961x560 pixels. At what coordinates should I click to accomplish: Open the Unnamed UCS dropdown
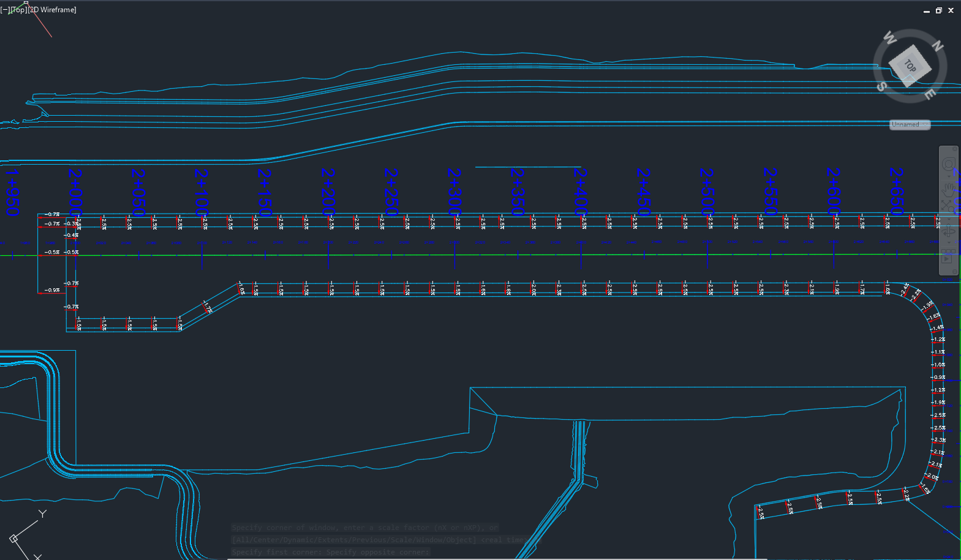pyautogui.click(x=910, y=124)
